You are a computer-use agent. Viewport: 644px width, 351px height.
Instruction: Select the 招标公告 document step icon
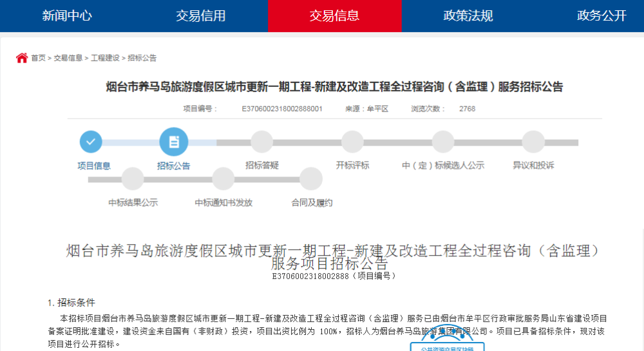click(174, 142)
